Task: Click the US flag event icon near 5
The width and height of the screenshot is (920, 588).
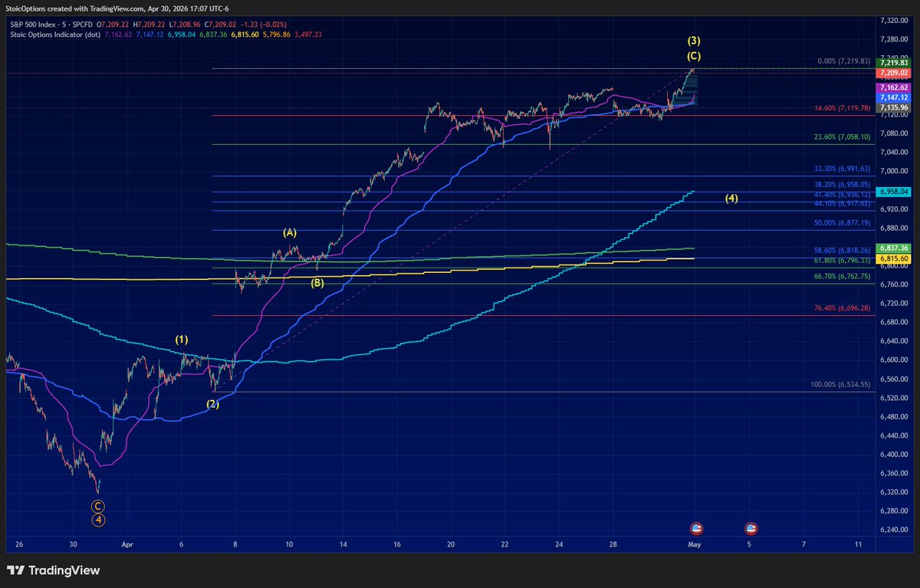Action: pyautogui.click(x=751, y=528)
